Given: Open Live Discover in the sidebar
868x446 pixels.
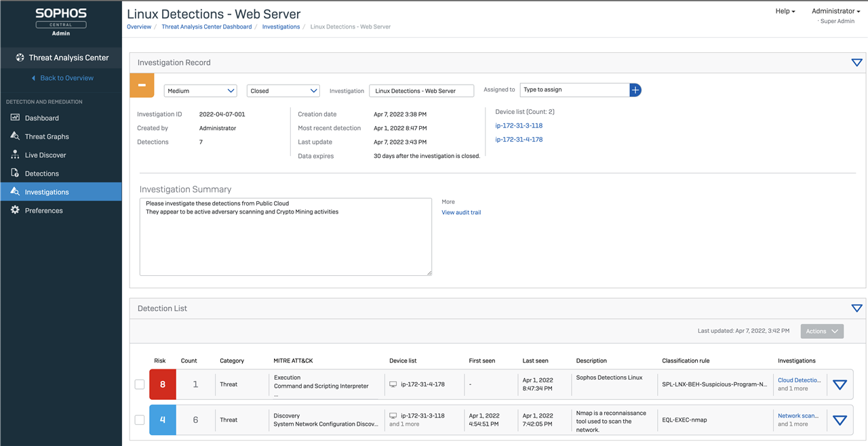Looking at the screenshot, I should pyautogui.click(x=61, y=155).
